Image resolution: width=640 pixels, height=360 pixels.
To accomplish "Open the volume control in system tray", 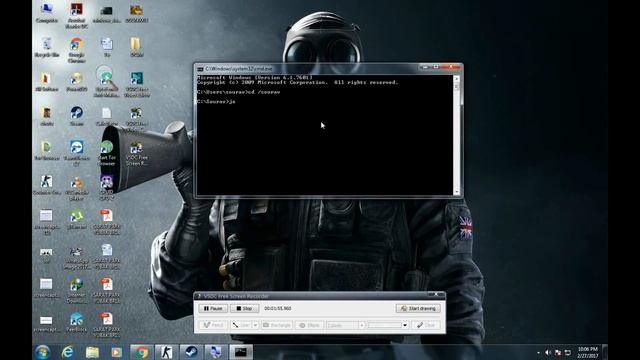I will (x=548, y=353).
